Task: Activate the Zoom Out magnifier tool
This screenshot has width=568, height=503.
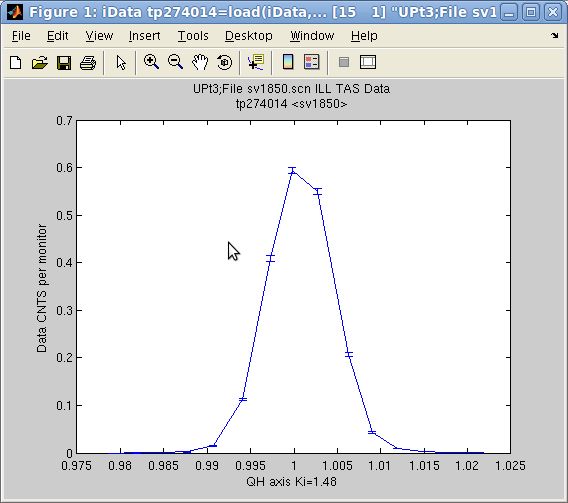Action: point(175,62)
